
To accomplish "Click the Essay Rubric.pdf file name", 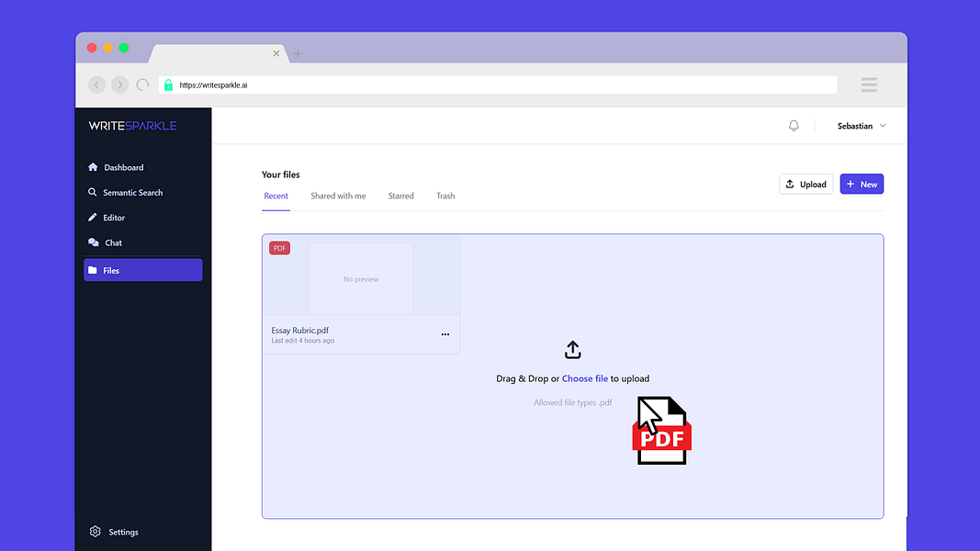I will 300,331.
